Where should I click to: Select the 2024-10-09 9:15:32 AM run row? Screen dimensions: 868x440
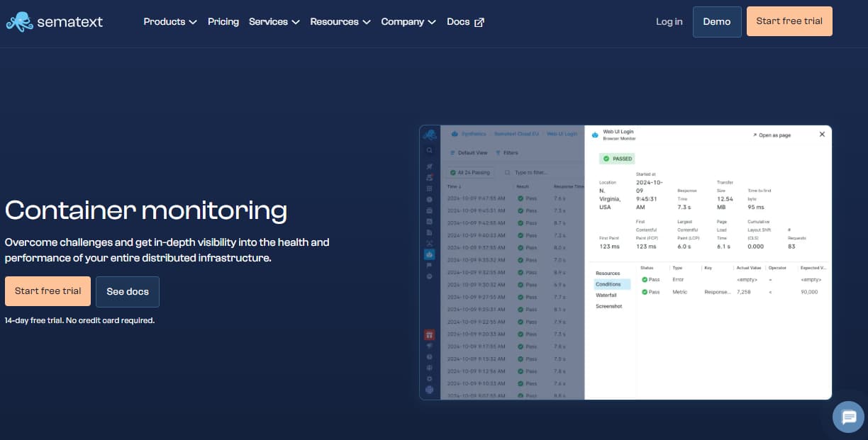pyautogui.click(x=513, y=359)
